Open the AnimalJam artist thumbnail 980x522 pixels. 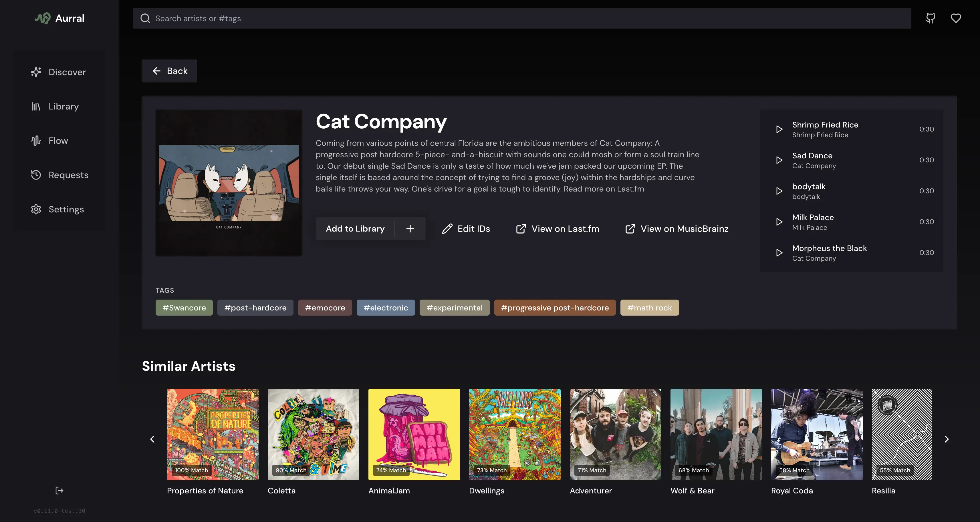(x=414, y=434)
